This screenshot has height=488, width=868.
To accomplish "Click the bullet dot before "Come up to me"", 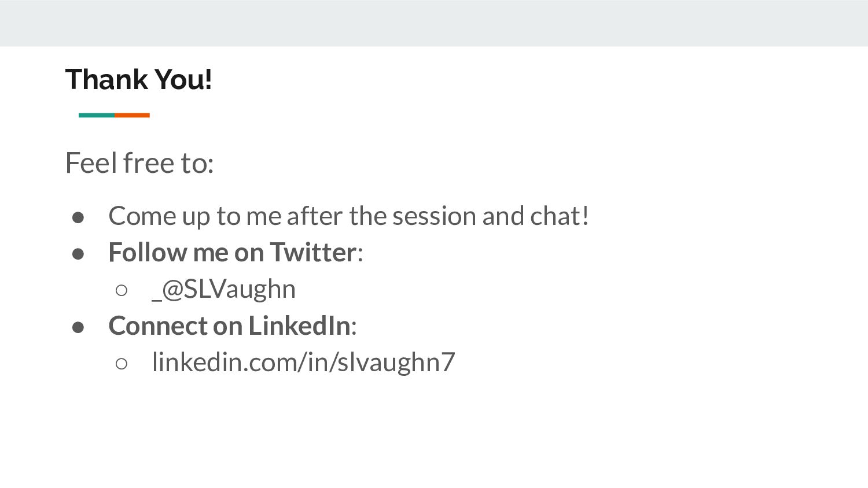I will pos(78,217).
